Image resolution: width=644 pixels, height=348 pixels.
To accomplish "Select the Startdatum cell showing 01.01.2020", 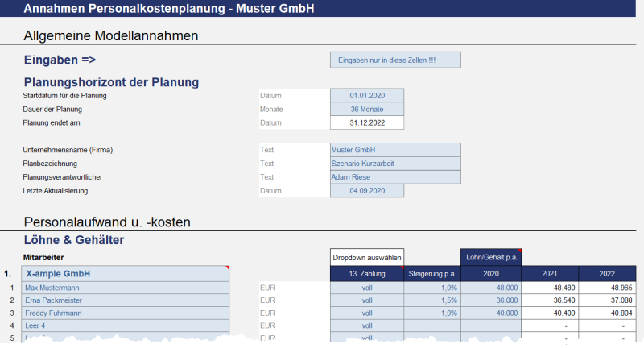I will (x=367, y=96).
